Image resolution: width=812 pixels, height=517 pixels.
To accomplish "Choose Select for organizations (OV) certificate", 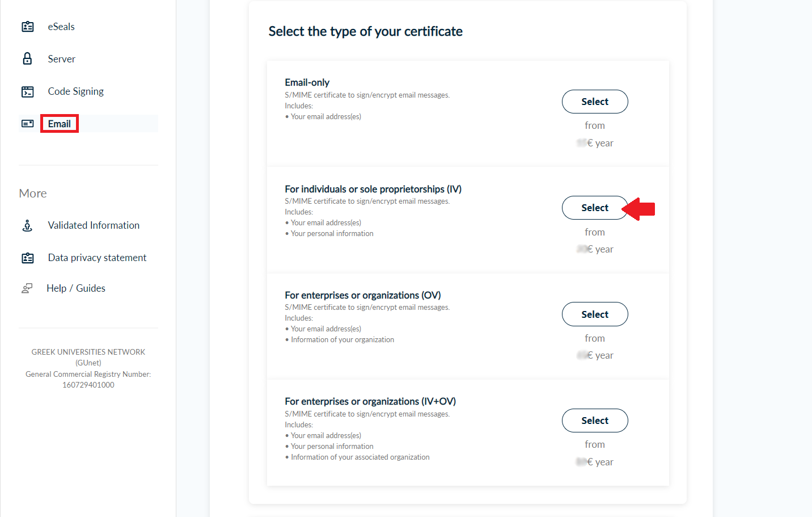I will pyautogui.click(x=594, y=314).
